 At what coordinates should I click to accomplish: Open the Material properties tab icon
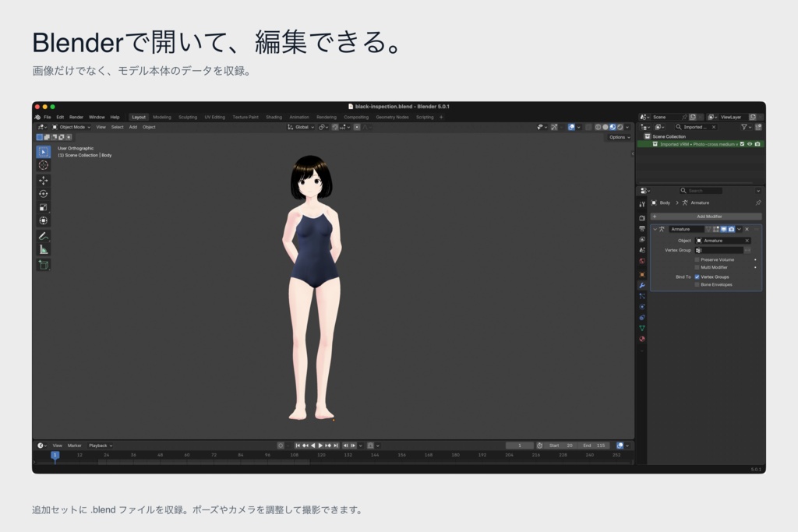pos(642,338)
